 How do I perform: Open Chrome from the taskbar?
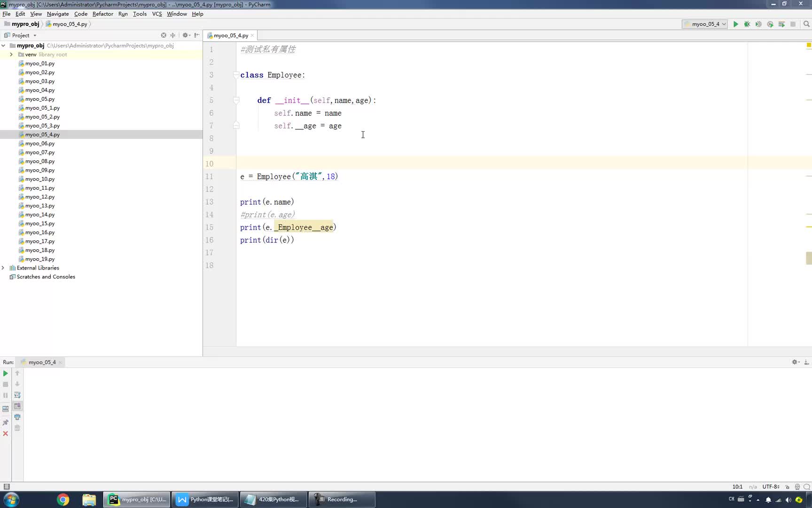[62, 500]
